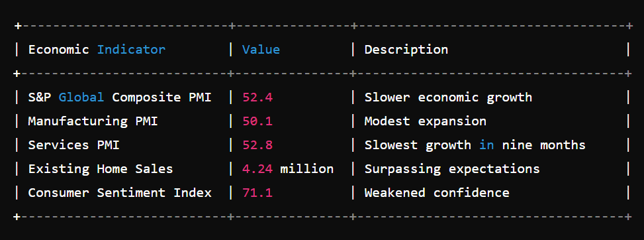644x240 pixels.
Task: Click the value 71.1
Action: pyautogui.click(x=257, y=193)
